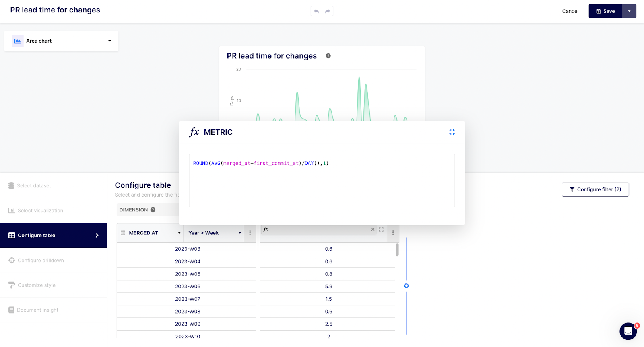The height and width of the screenshot is (347, 644).
Task: Clear the metric formula field
Action: click(x=372, y=229)
